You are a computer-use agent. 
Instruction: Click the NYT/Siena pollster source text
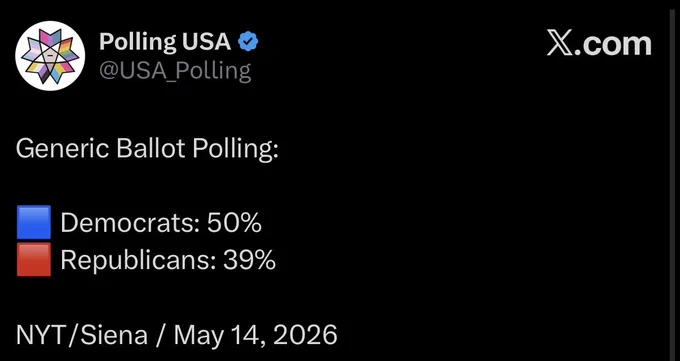coord(82,335)
